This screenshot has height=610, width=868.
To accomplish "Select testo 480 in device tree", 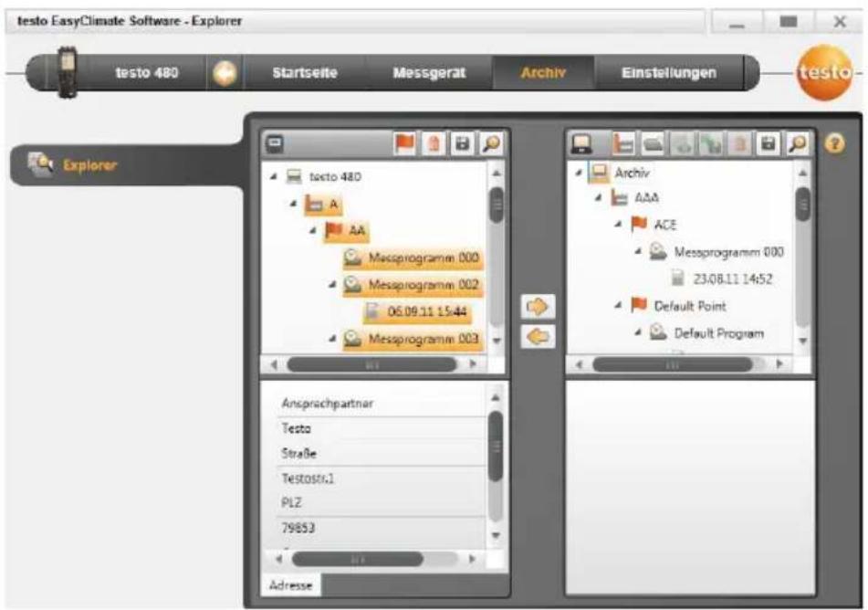I will 335,177.
